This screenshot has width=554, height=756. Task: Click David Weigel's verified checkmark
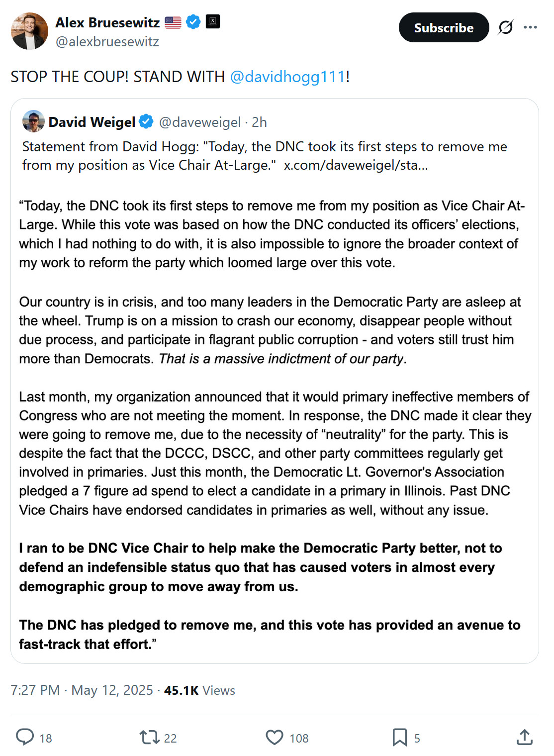[x=146, y=121]
